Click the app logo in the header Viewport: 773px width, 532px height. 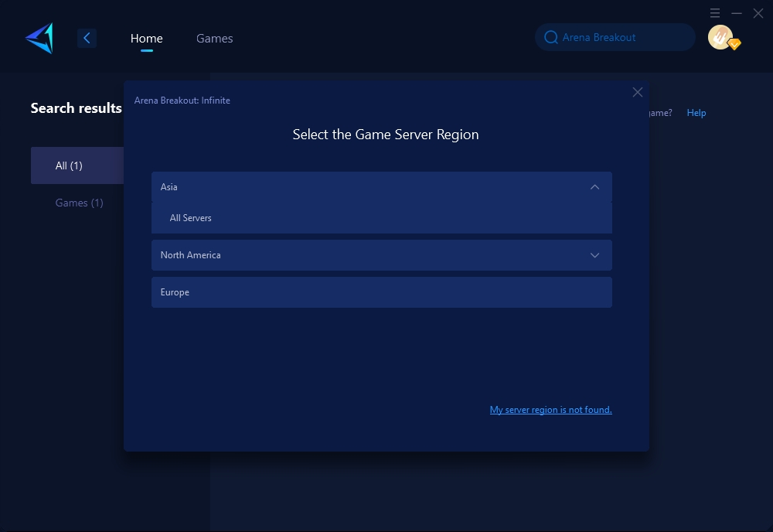pos(39,38)
